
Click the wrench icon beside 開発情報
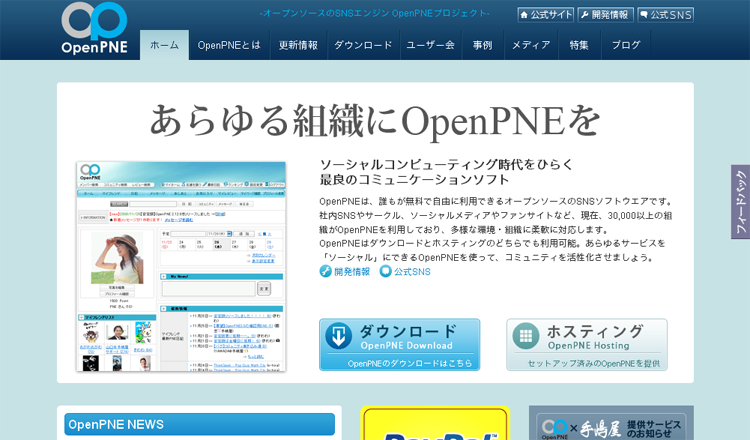[x=585, y=15]
